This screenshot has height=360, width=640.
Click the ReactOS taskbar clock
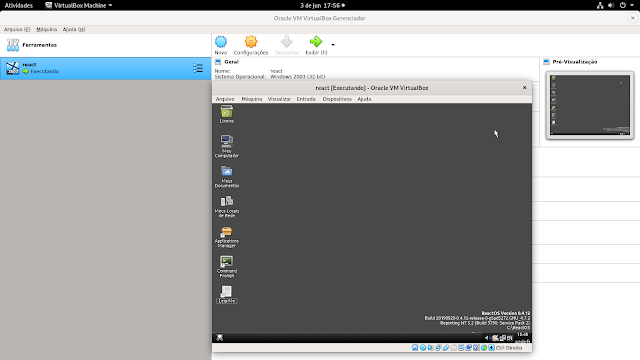coord(523,338)
